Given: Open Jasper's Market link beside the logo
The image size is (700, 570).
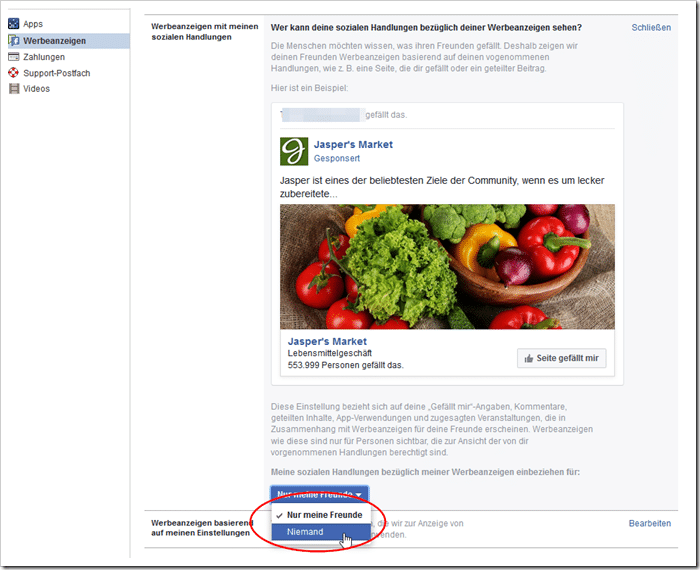Looking at the screenshot, I should (353, 145).
